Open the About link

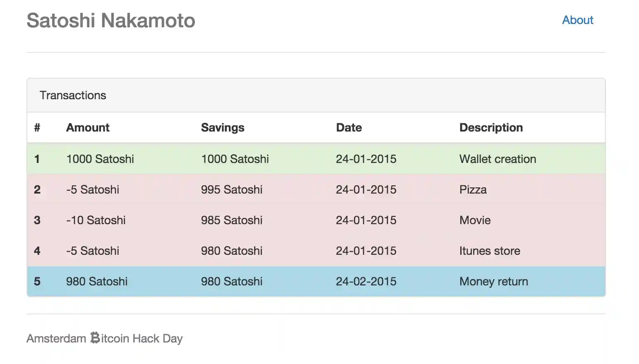point(577,20)
